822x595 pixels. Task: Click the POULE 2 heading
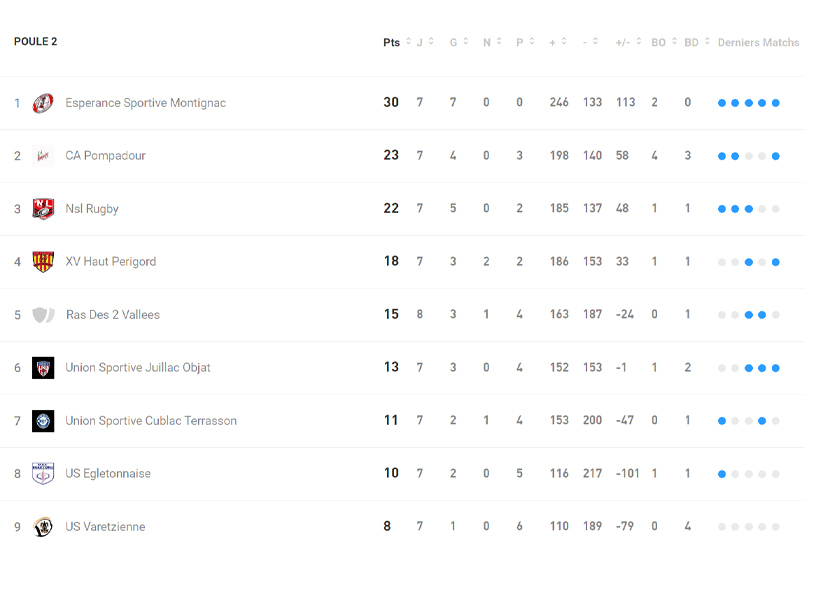tap(36, 42)
